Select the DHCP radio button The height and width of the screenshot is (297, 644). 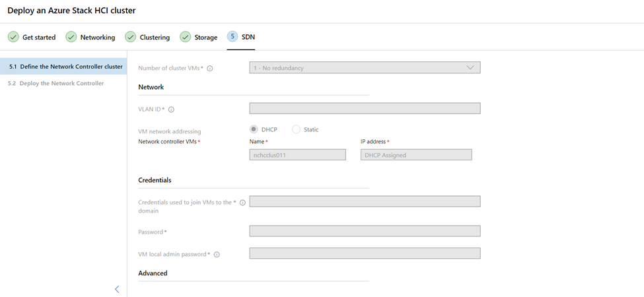coord(254,129)
